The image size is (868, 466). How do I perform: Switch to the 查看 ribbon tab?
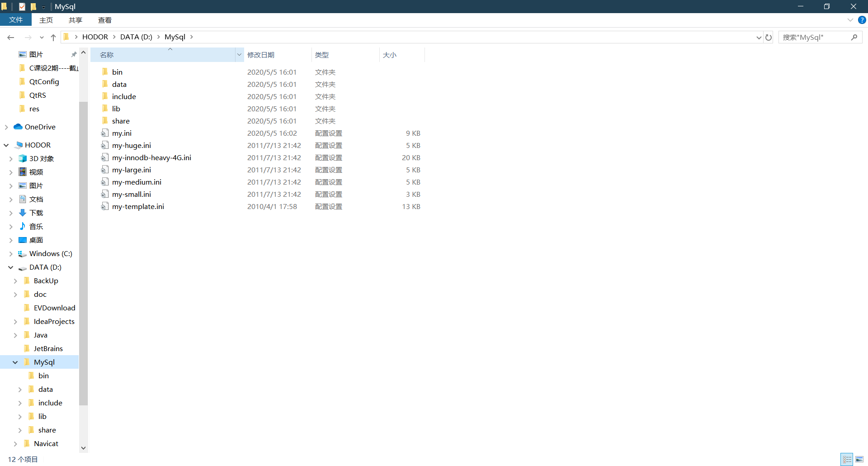pos(105,20)
